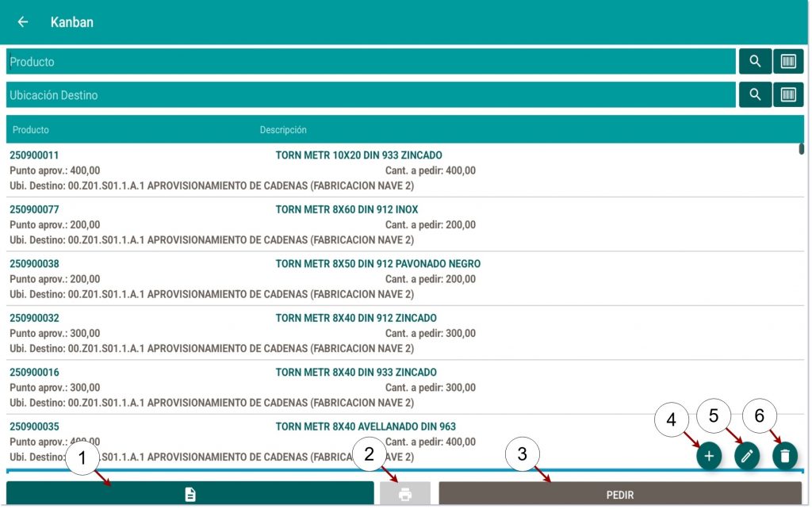Screen dimensions: 812x509
Task: Click the Descripción column header
Action: 283,130
